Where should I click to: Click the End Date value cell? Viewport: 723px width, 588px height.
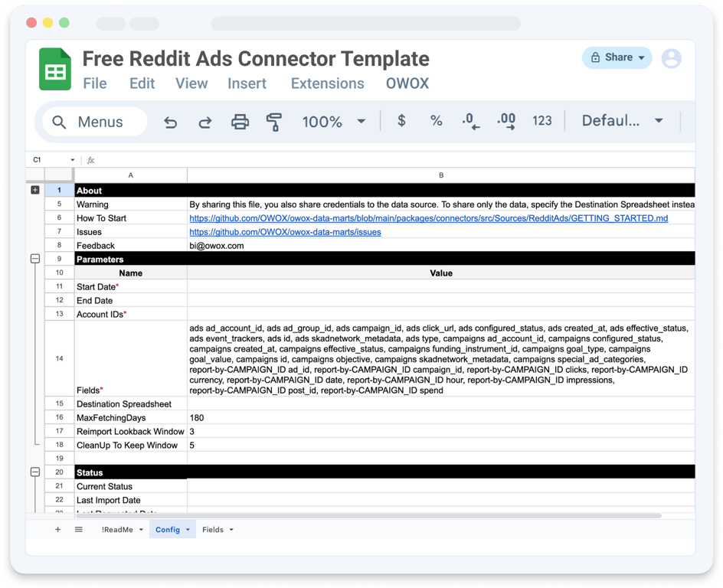point(441,300)
